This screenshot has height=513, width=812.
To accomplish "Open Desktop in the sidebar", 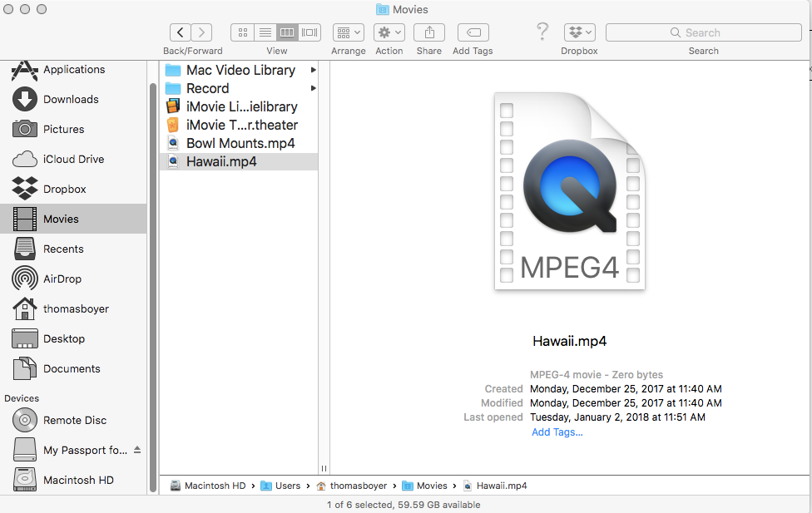I will [73, 339].
